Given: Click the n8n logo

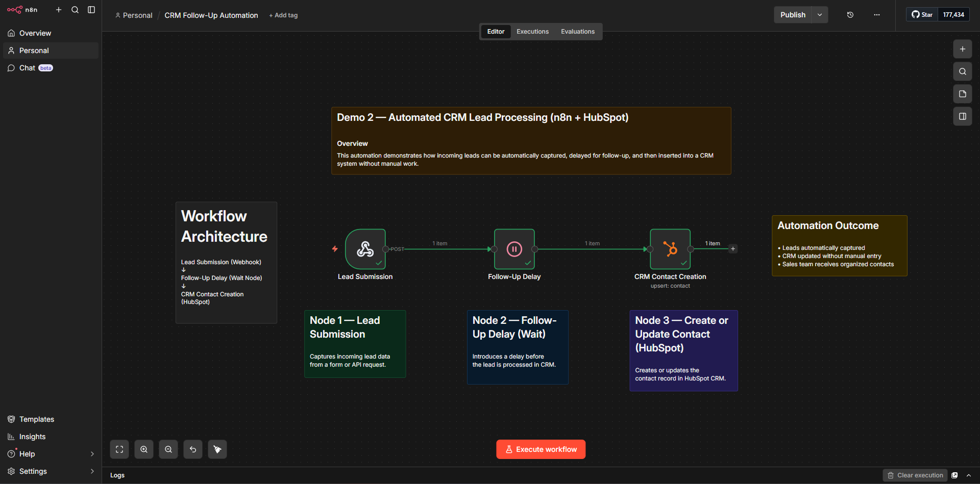Looking at the screenshot, I should tap(22, 10).
